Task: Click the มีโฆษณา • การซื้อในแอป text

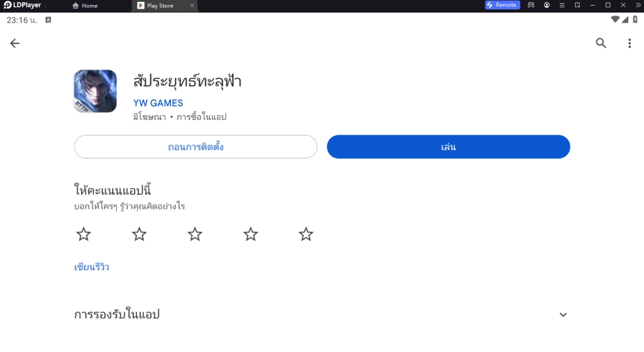Action: (x=179, y=117)
